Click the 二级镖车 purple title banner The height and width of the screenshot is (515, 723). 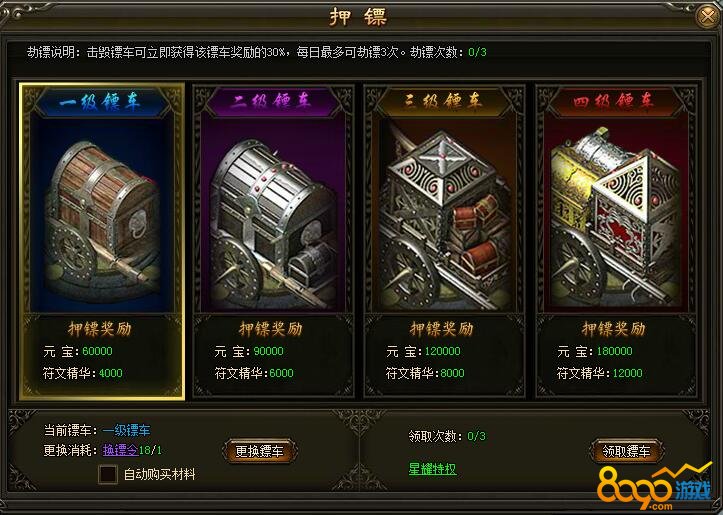coord(273,101)
